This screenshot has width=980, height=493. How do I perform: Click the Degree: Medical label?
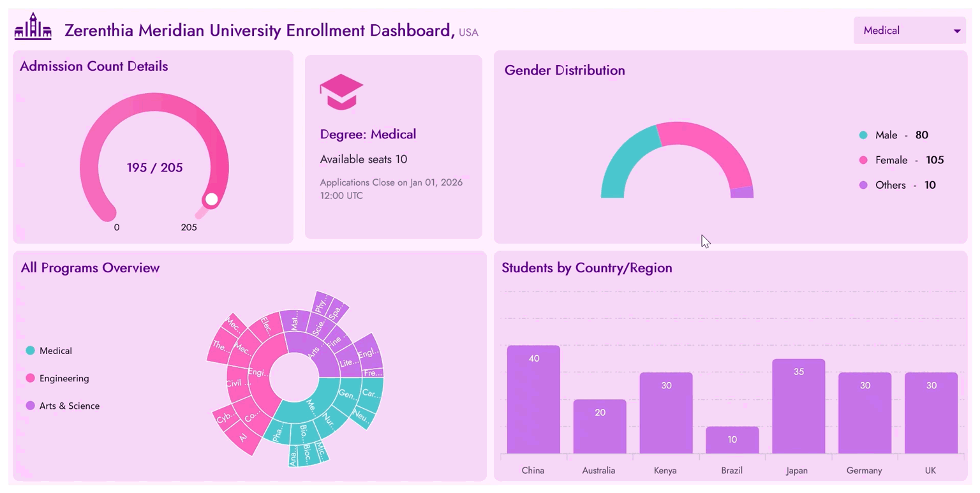tap(368, 134)
